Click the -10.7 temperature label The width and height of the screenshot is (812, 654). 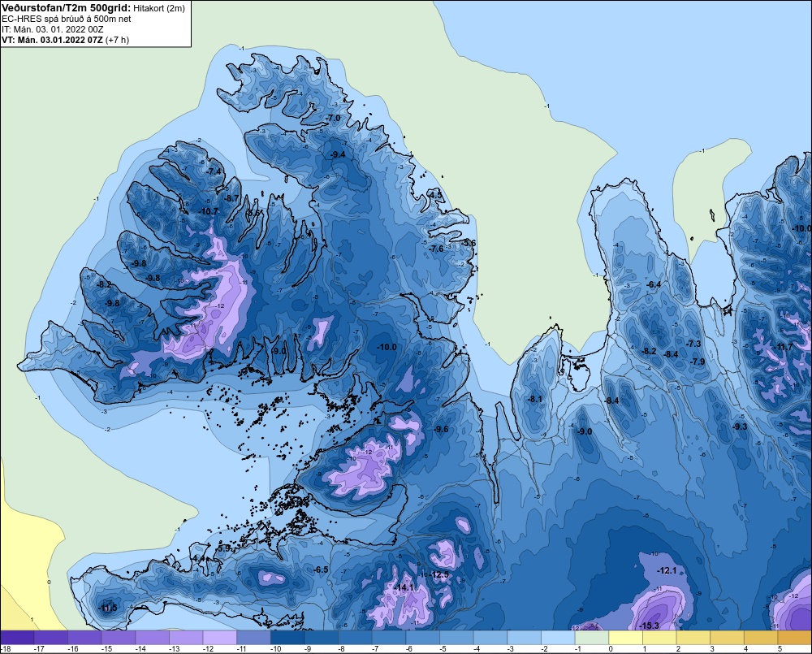(209, 211)
